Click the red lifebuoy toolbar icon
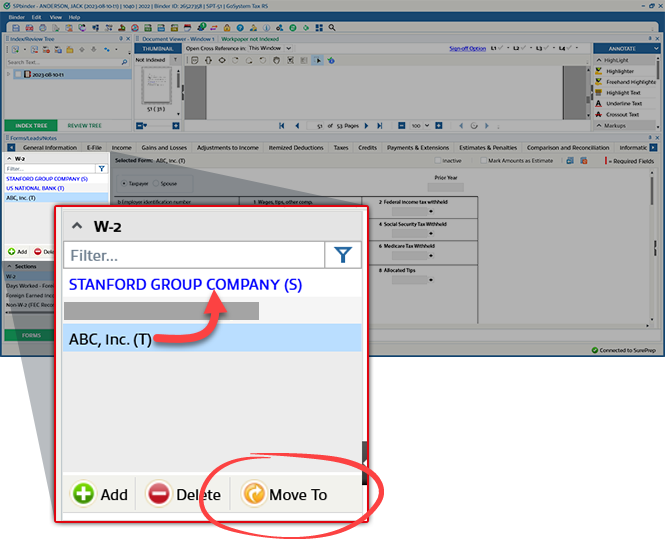The width and height of the screenshot is (665, 545). click(135, 28)
